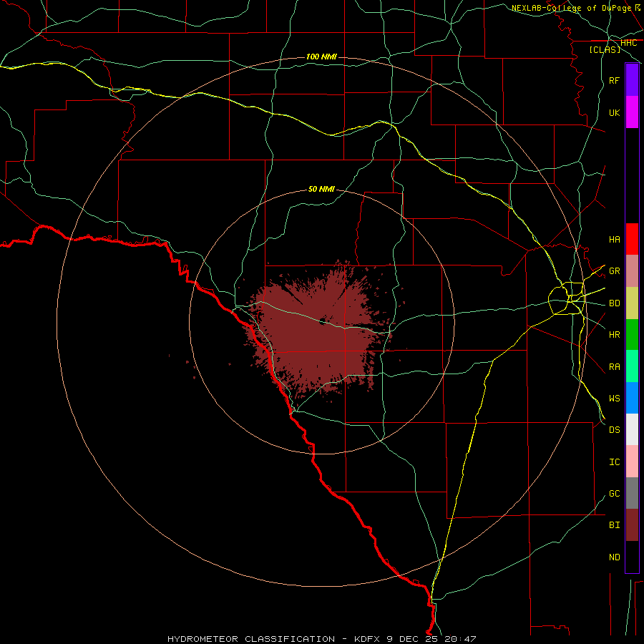Click the purple RF color swatch

[632, 80]
